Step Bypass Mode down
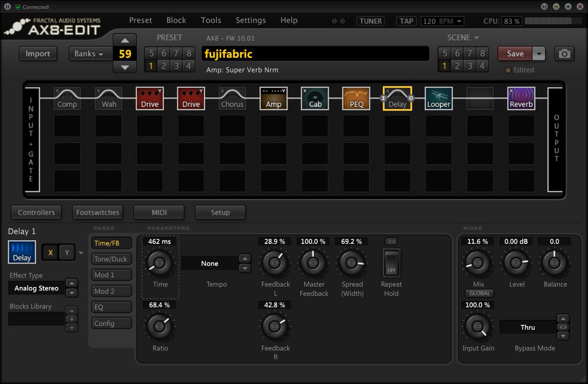Screen dimensions: 588x384 pyautogui.click(x=563, y=336)
